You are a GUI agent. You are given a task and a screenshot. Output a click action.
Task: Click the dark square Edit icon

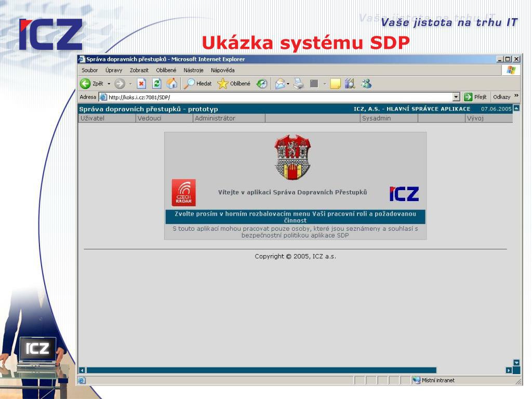tap(314, 84)
